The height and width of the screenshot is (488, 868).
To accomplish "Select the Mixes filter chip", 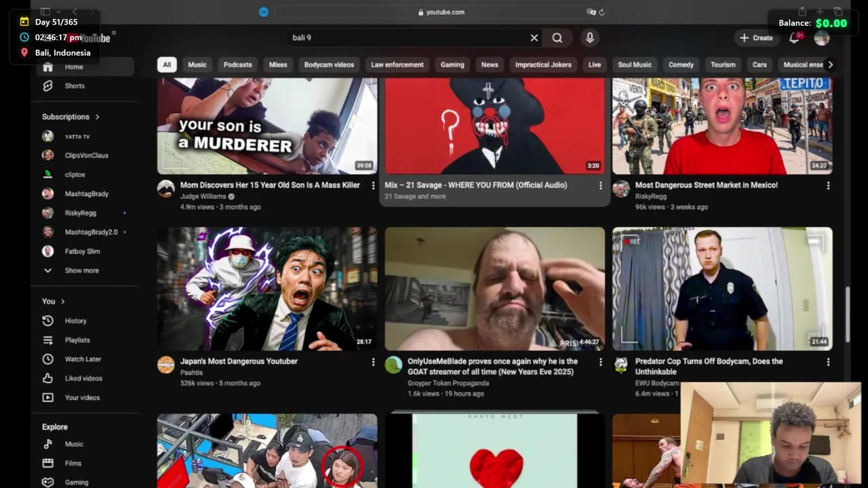I will tap(278, 65).
